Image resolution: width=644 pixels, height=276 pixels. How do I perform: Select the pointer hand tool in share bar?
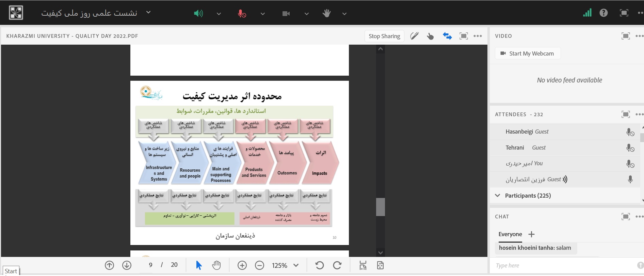(430, 36)
